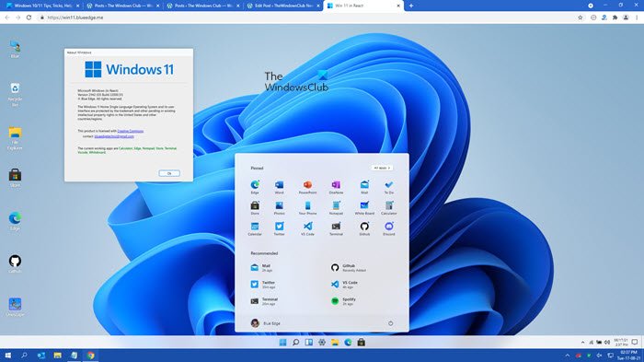Switch to Windows 10/11 Tips, Tricks tab
The width and height of the screenshot is (644, 362).
[x=43, y=6]
